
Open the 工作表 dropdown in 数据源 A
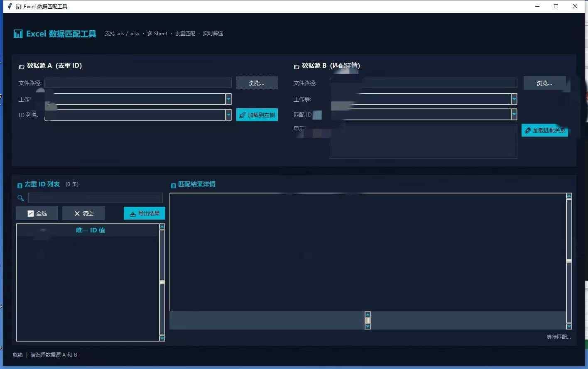pos(228,99)
